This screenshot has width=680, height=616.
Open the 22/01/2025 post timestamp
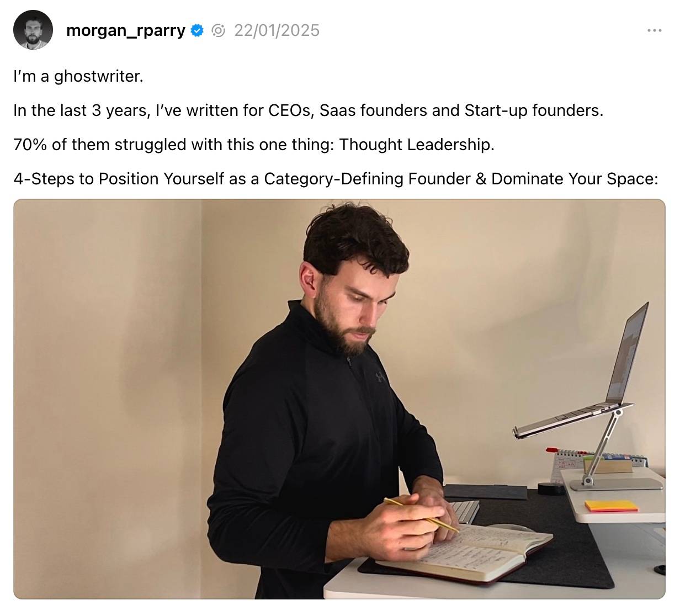277,30
